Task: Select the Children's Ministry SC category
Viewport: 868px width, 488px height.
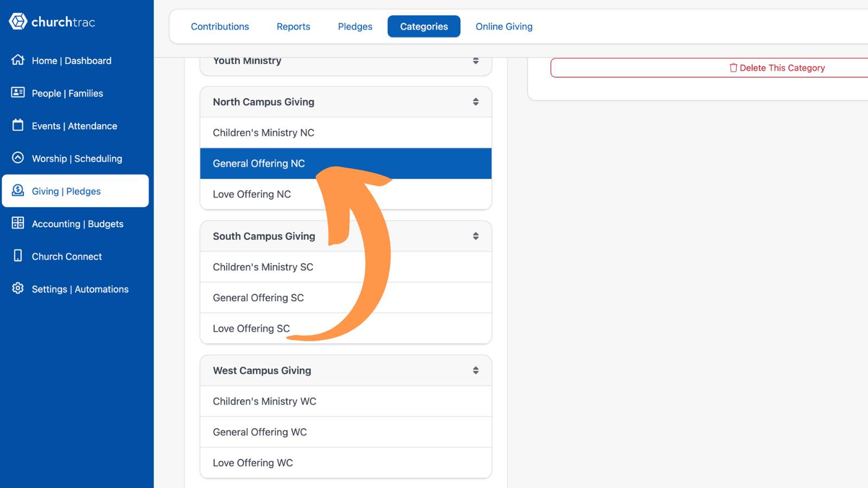Action: tap(346, 267)
